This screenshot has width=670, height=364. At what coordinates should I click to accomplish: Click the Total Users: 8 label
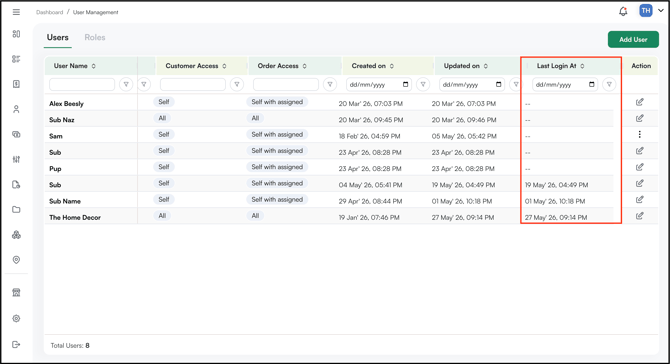click(x=70, y=345)
